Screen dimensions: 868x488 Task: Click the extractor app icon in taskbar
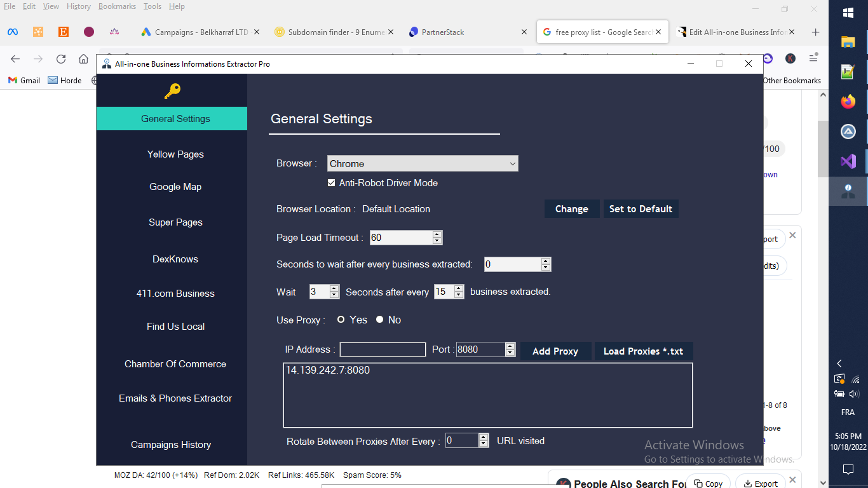pos(848,191)
